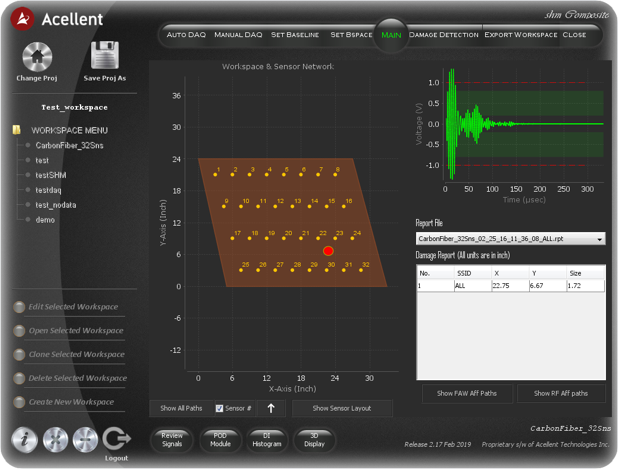Click the Create New Workspace link

[x=71, y=402]
